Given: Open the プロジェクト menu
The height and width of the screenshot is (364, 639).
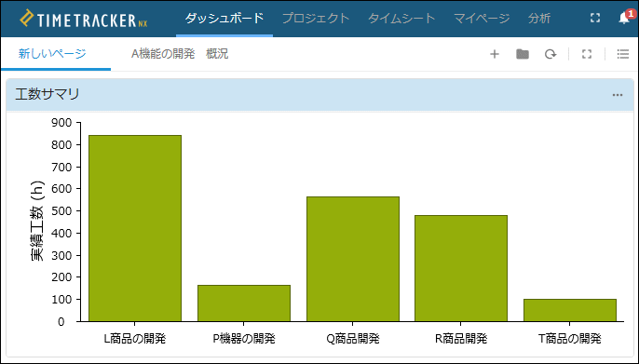Looking at the screenshot, I should [x=316, y=19].
